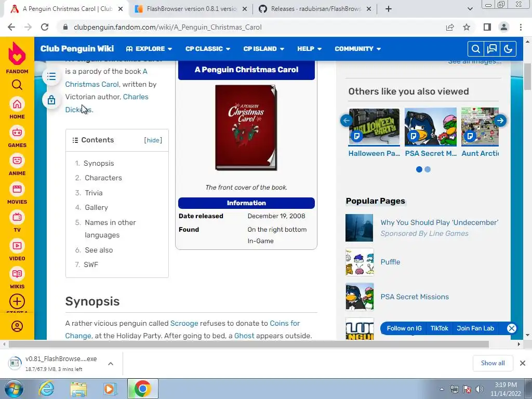Click the Fandom flame logo
532x399 pixels.
[x=17, y=54]
